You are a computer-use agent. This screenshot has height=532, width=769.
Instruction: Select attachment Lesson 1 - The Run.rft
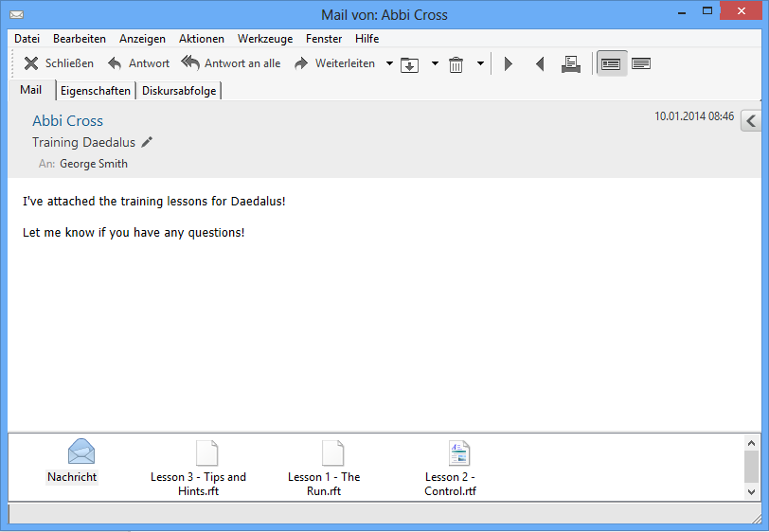click(x=324, y=469)
